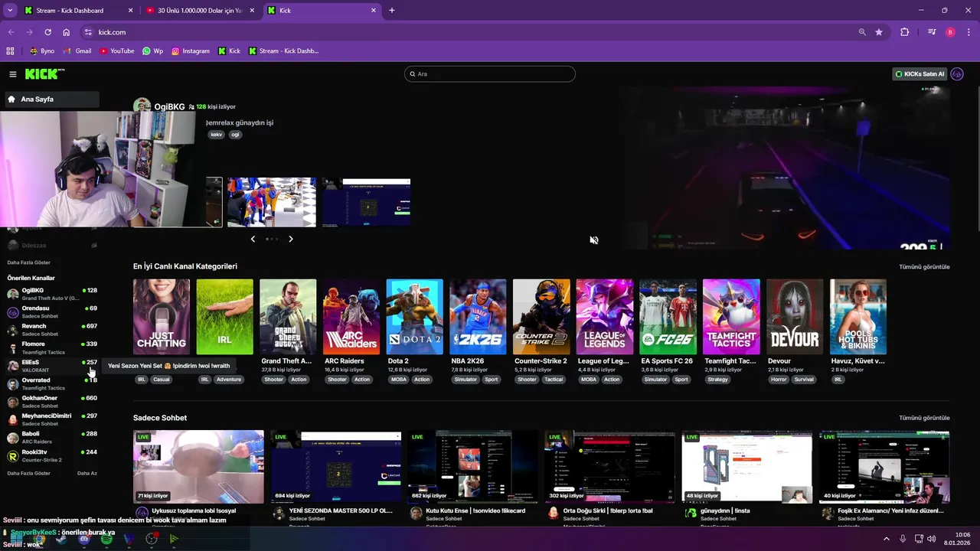Switch to Stream - Kick Dashboard tab
This screenshot has height=551, width=980.
click(x=78, y=11)
